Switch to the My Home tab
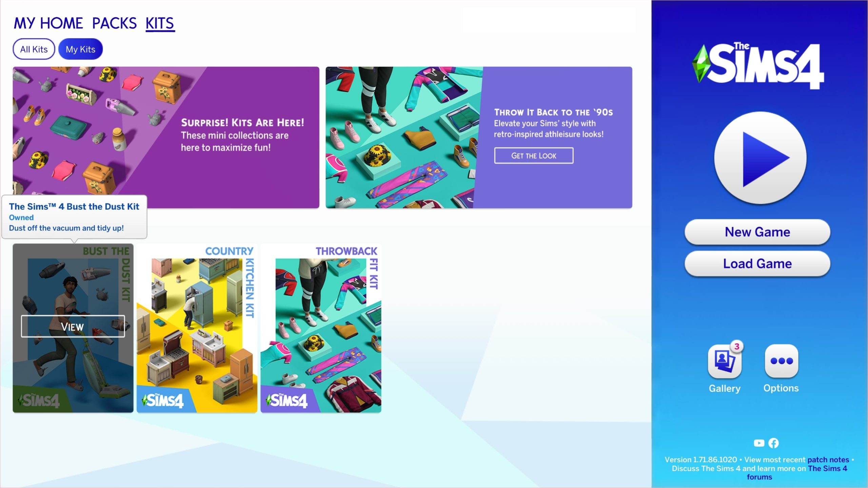Image resolution: width=868 pixels, height=488 pixels. pos(48,23)
